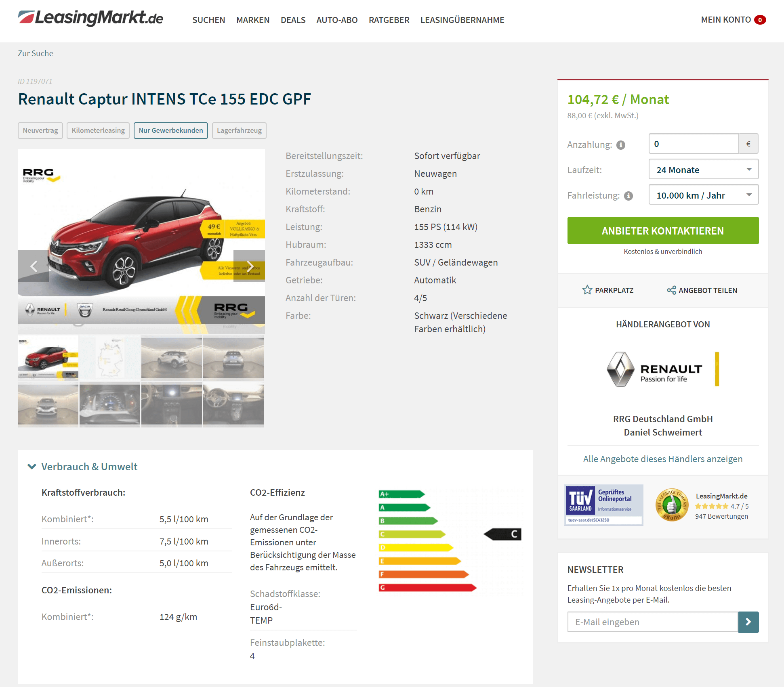
Task: Open the RATGEBER menu
Action: [x=389, y=20]
